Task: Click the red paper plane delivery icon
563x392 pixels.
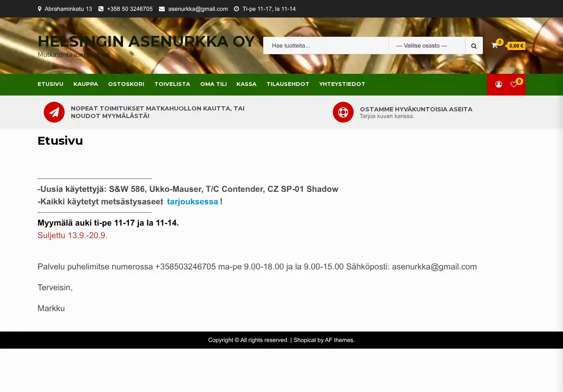Action: pos(54,112)
